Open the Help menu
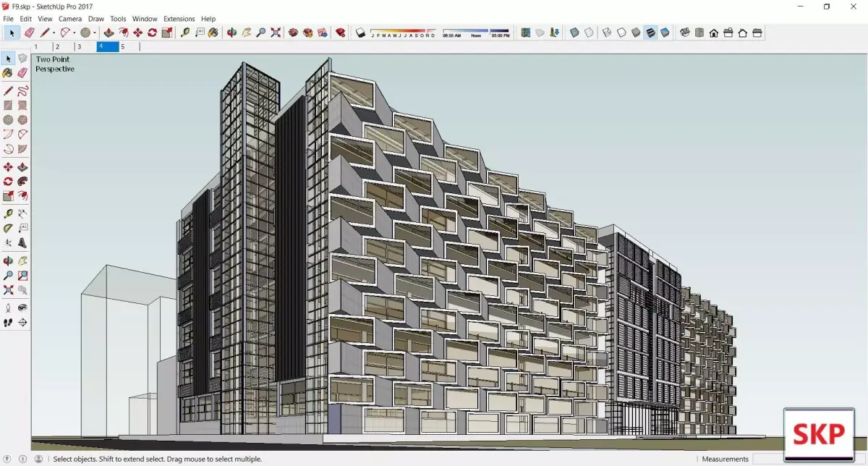 point(208,19)
